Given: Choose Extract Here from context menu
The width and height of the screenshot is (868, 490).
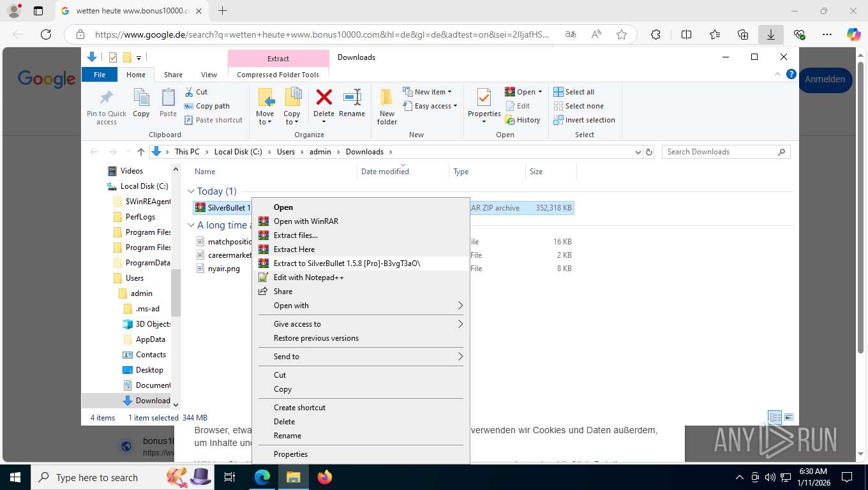Looking at the screenshot, I should (x=361, y=249).
